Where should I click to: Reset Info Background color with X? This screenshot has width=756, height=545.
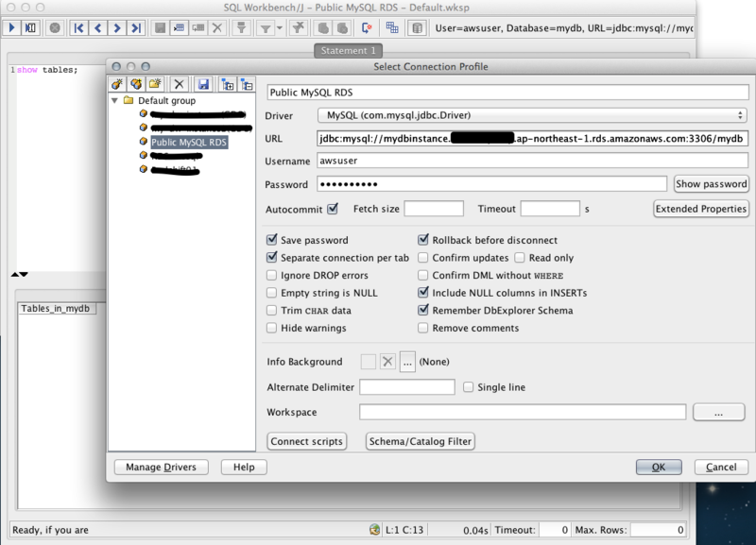(387, 362)
